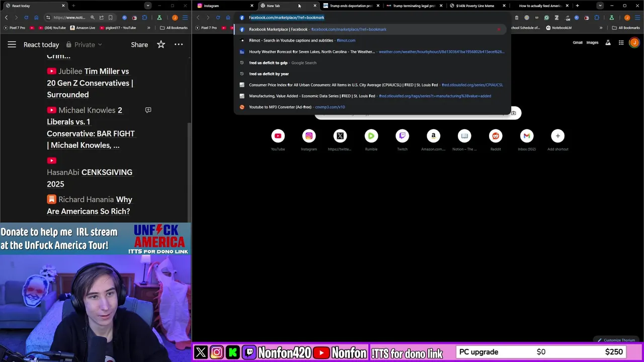
Task: Open All Bookmarks folder in left browser
Action: (174, 28)
